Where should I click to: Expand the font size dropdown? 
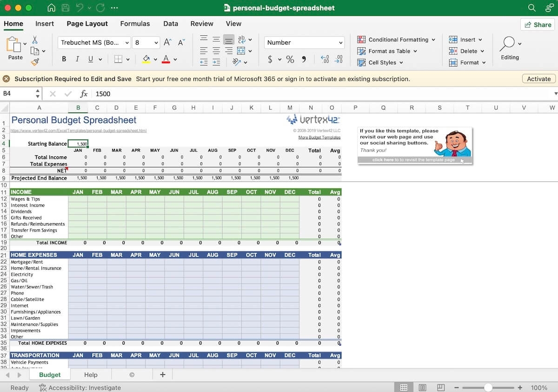pyautogui.click(x=156, y=42)
